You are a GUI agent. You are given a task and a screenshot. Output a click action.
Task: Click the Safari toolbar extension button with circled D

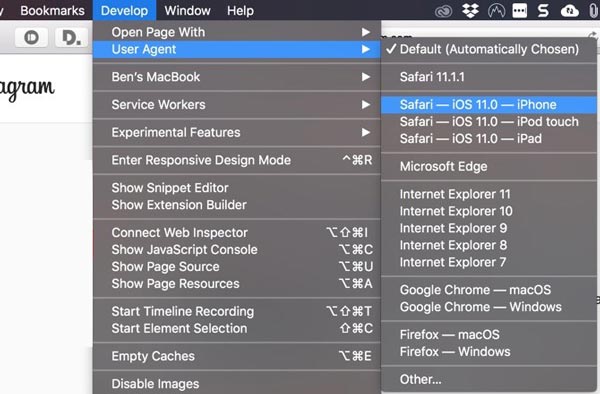(31, 37)
